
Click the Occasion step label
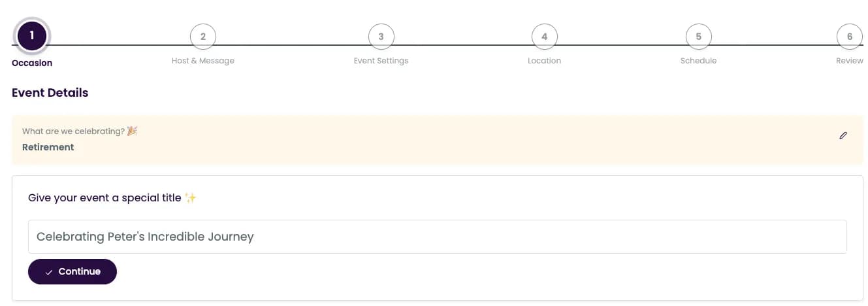tap(32, 63)
